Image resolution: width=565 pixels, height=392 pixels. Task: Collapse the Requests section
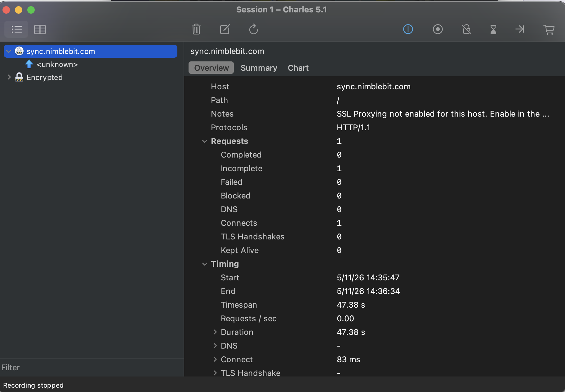[x=204, y=141]
